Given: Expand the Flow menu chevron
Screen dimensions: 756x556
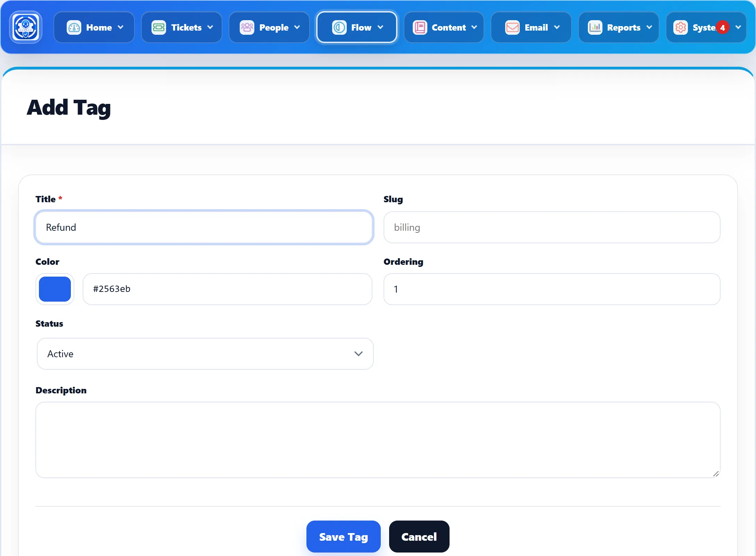Looking at the screenshot, I should tap(380, 27).
